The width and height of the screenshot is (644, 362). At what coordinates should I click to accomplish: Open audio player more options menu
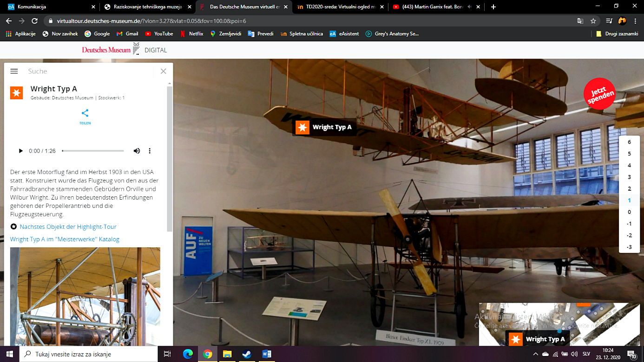150,151
